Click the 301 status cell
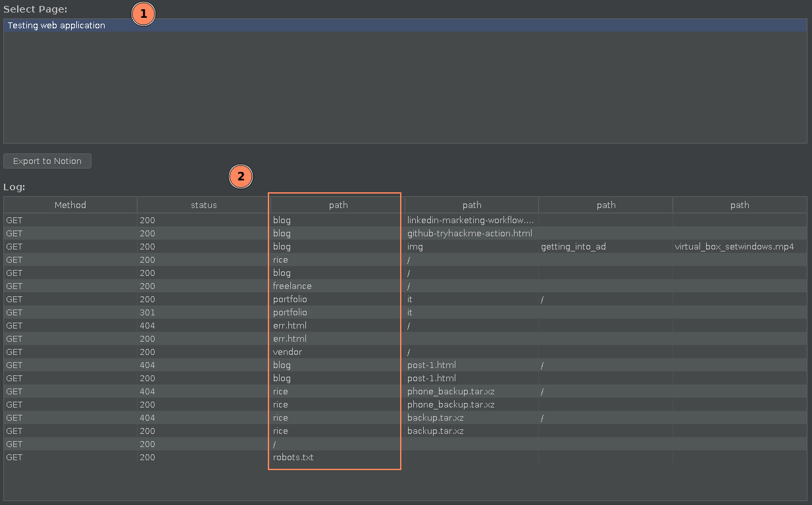Screen dimensions: 812x505 [x=147, y=313]
